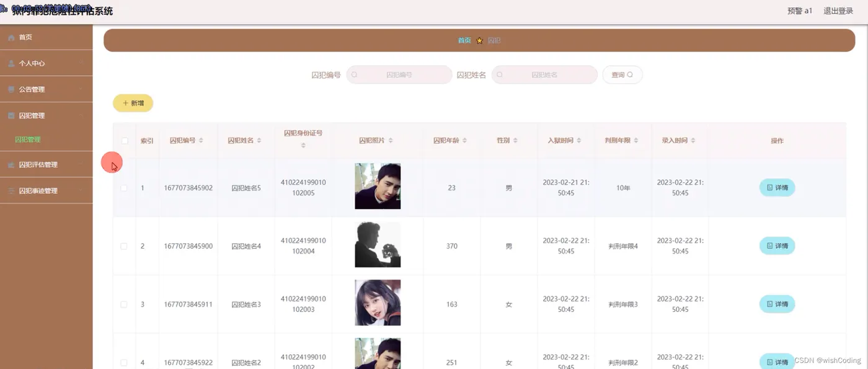Click the 查询 search button
Viewport: 868px width, 369px height.
(x=622, y=75)
